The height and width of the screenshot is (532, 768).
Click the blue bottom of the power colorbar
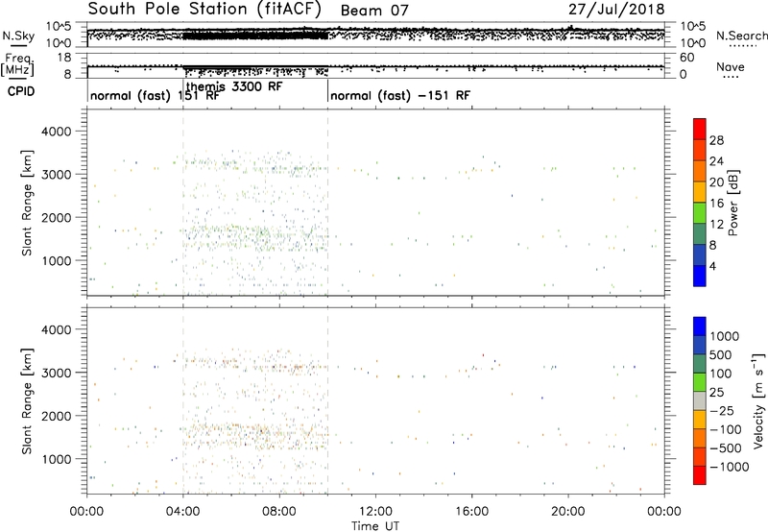[x=700, y=276]
